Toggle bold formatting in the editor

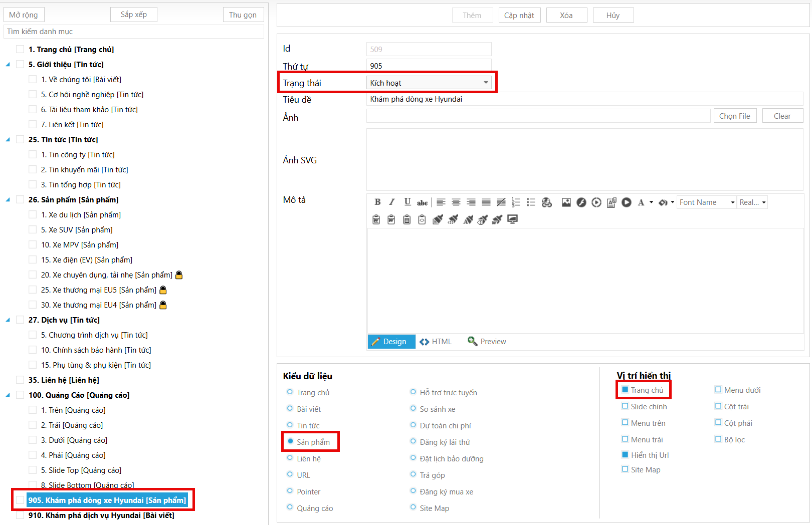377,202
